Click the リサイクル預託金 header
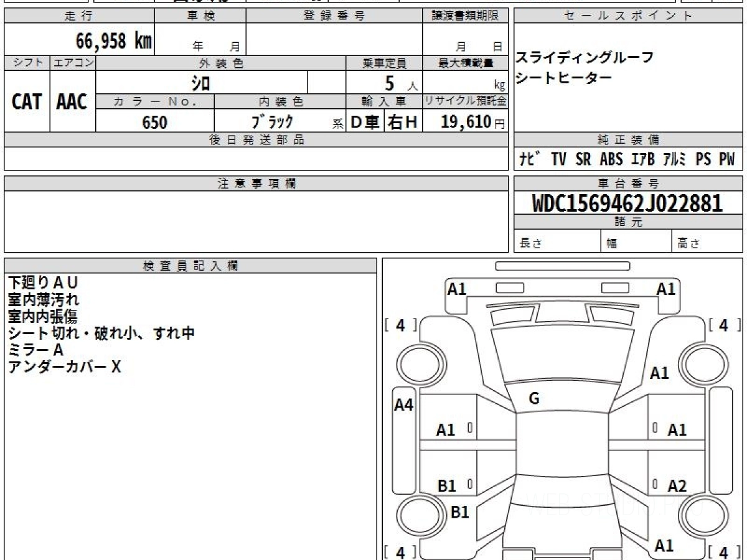747x560 pixels. pyautogui.click(x=465, y=101)
